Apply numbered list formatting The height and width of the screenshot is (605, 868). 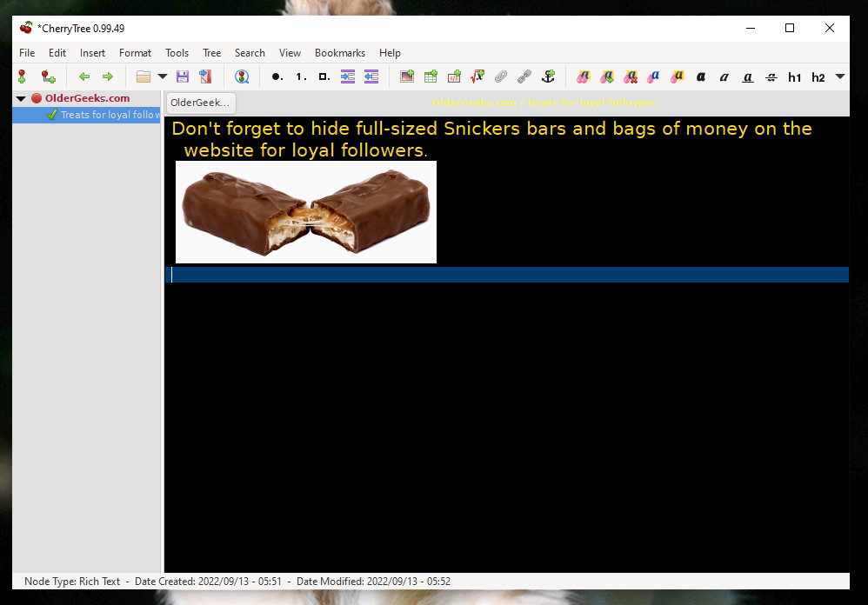point(301,76)
